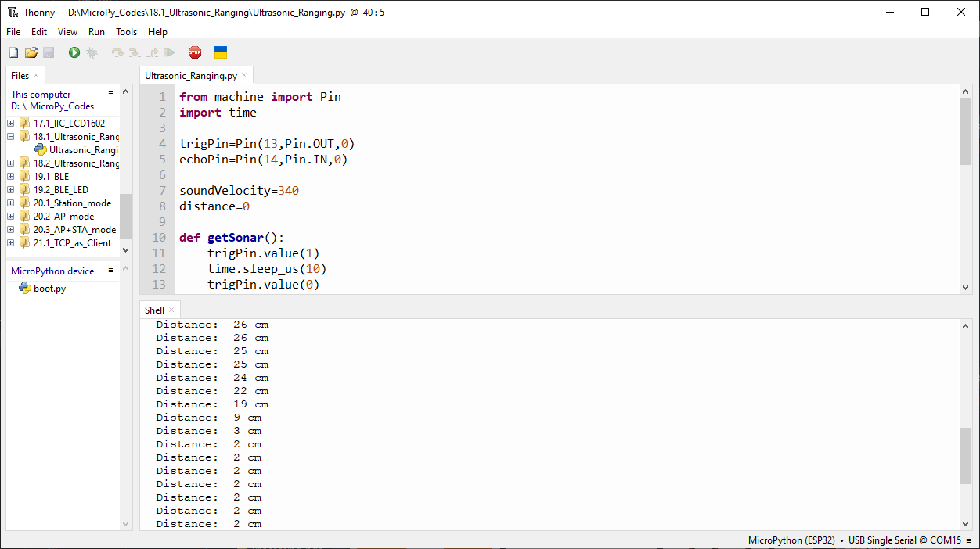The width and height of the screenshot is (980, 549).
Task: Expand the 19.1_BLE folder
Action: tap(11, 177)
